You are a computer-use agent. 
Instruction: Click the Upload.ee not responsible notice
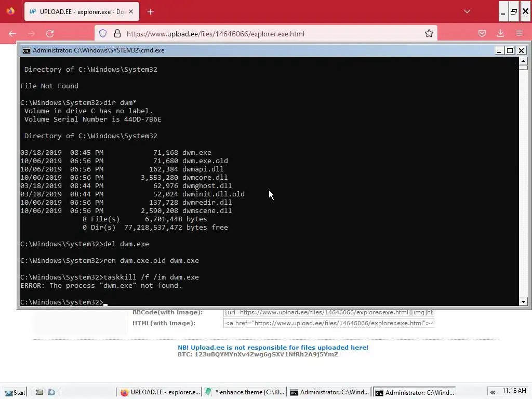pos(273,348)
